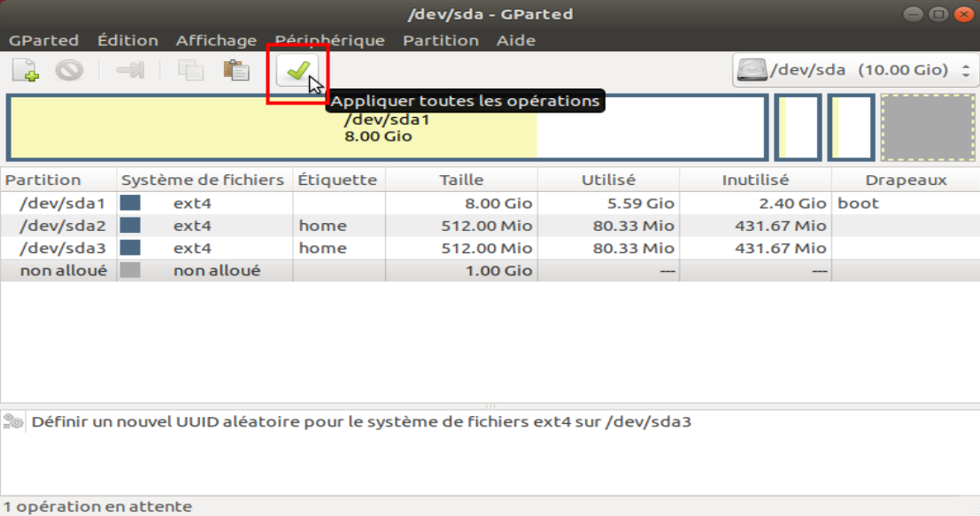The height and width of the screenshot is (516, 980).
Task: Click the delete partition toolbar icon
Action: [69, 70]
